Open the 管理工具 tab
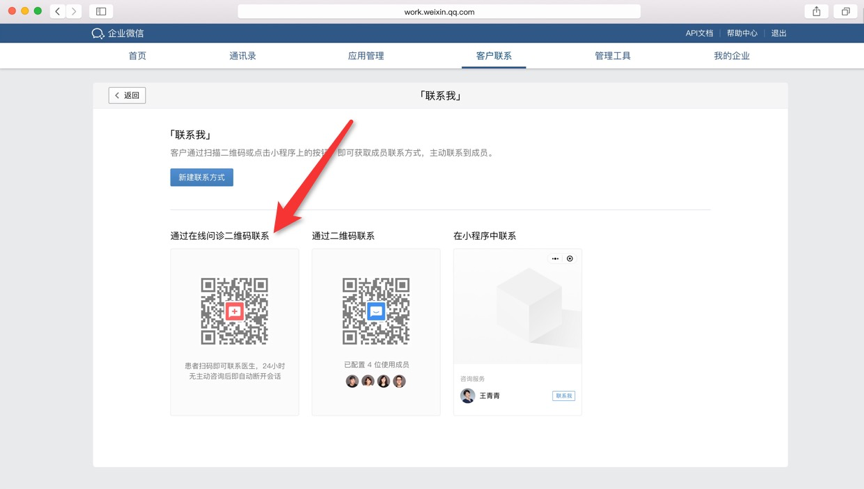Image resolution: width=864 pixels, height=489 pixels. (613, 56)
